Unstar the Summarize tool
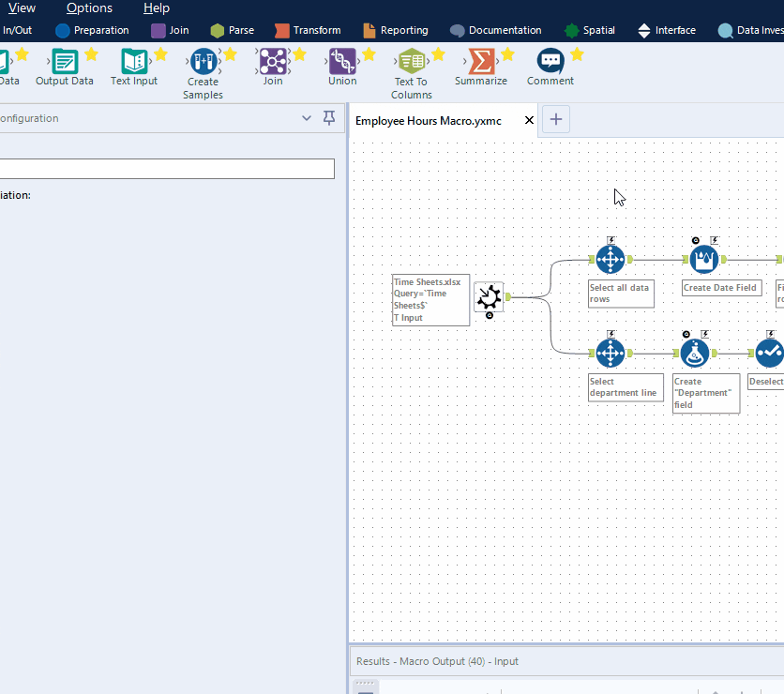The image size is (784, 694). tap(508, 54)
